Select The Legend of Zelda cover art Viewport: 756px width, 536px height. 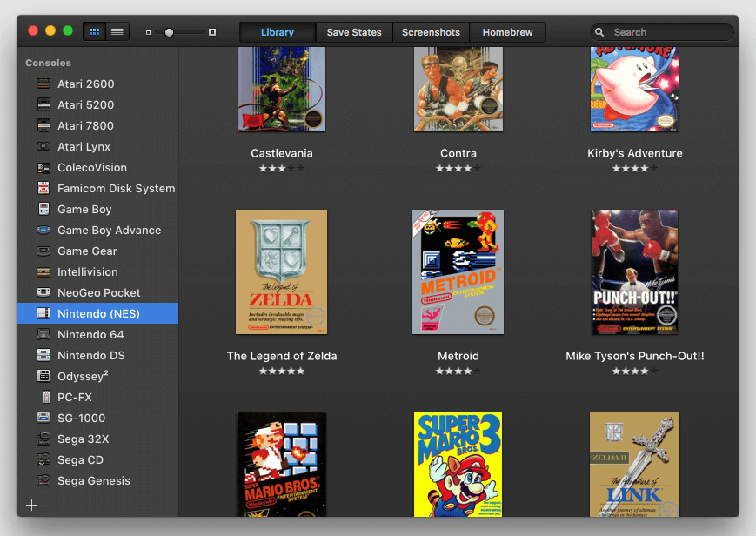282,271
